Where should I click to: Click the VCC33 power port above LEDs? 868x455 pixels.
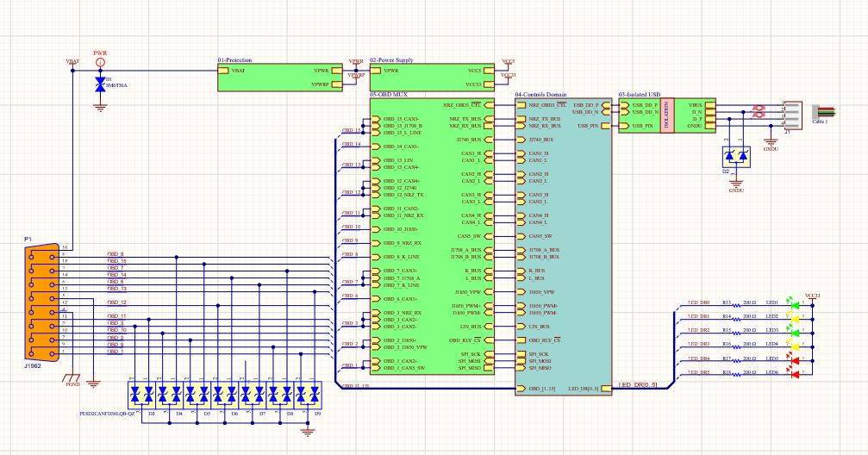click(813, 296)
